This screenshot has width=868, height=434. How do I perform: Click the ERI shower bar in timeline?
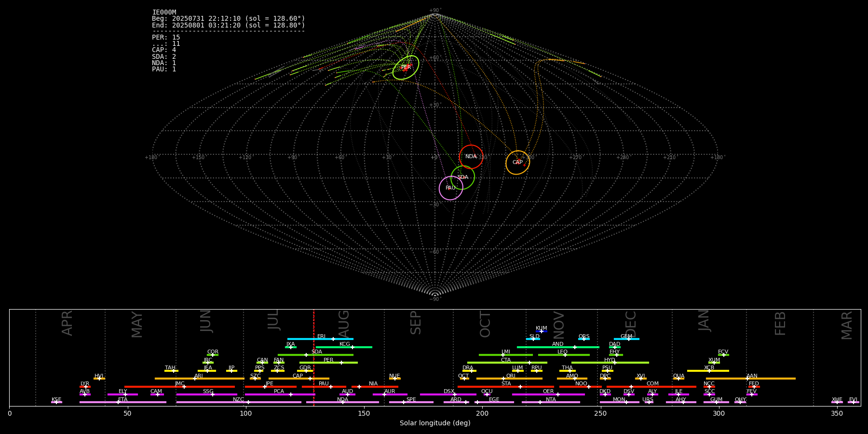[x=320, y=339]
